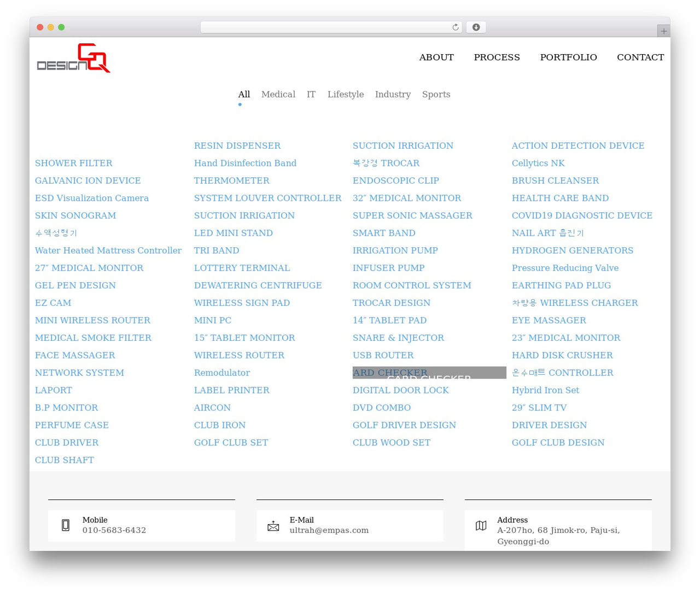Screen dimensions: 700x593
Task: Open the Hybrid Iron Set link
Action: pos(545,391)
